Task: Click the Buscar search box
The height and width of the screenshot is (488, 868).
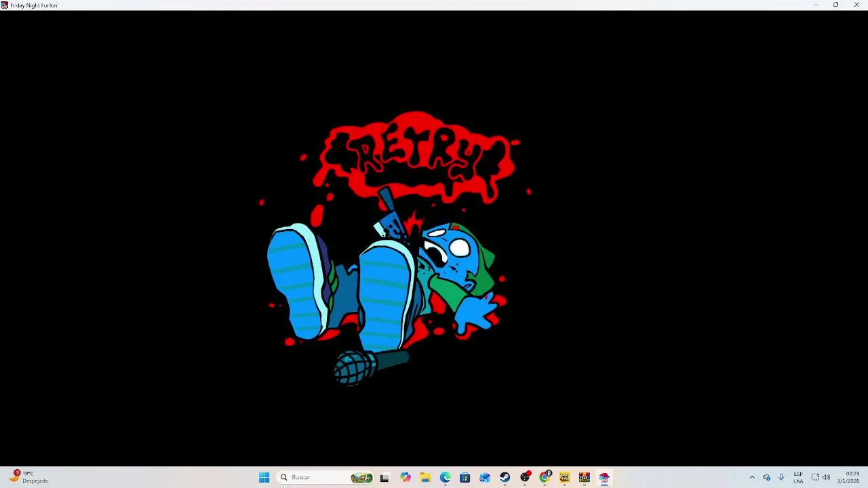Action: pos(326,478)
